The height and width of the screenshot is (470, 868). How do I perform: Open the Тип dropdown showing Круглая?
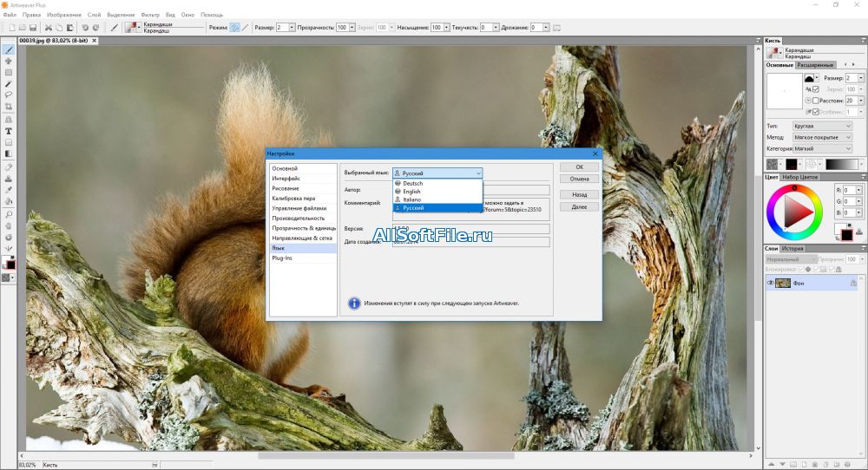tap(823, 126)
